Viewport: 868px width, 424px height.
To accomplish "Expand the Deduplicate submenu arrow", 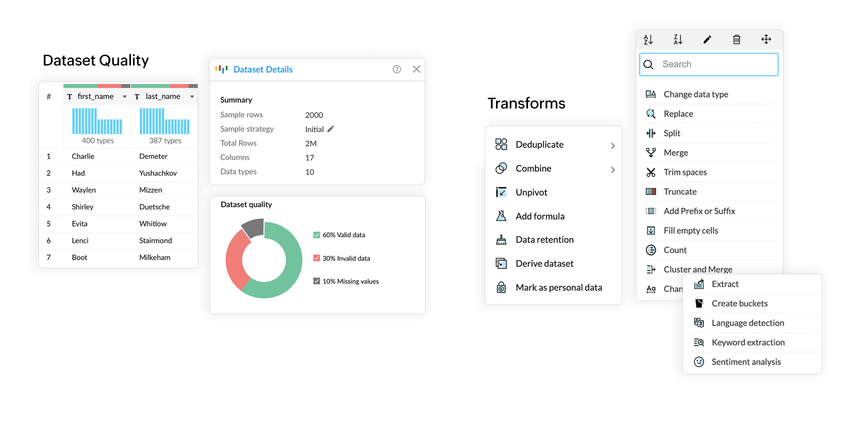I will click(613, 146).
